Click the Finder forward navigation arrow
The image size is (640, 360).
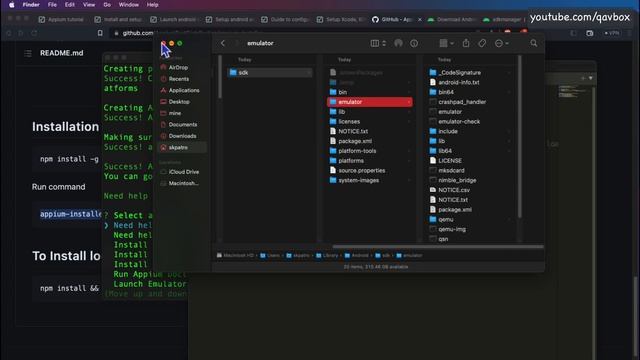236,43
